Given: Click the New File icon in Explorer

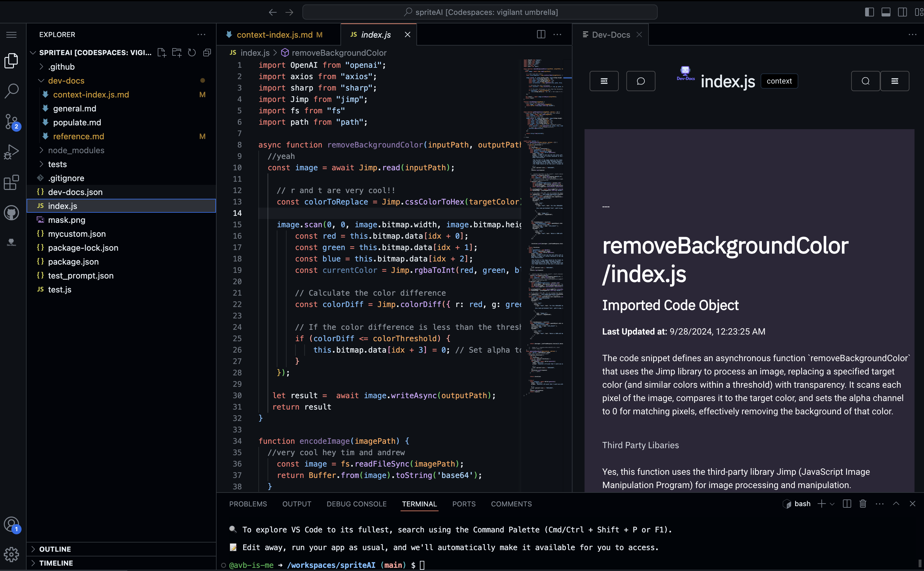Looking at the screenshot, I should click(x=162, y=53).
